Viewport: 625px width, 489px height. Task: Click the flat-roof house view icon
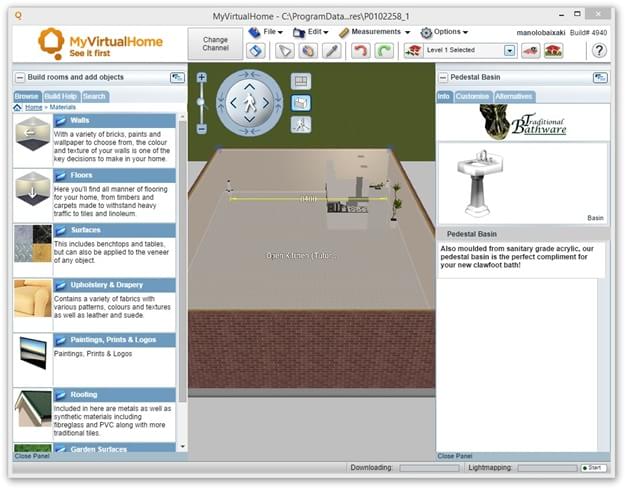click(x=531, y=51)
